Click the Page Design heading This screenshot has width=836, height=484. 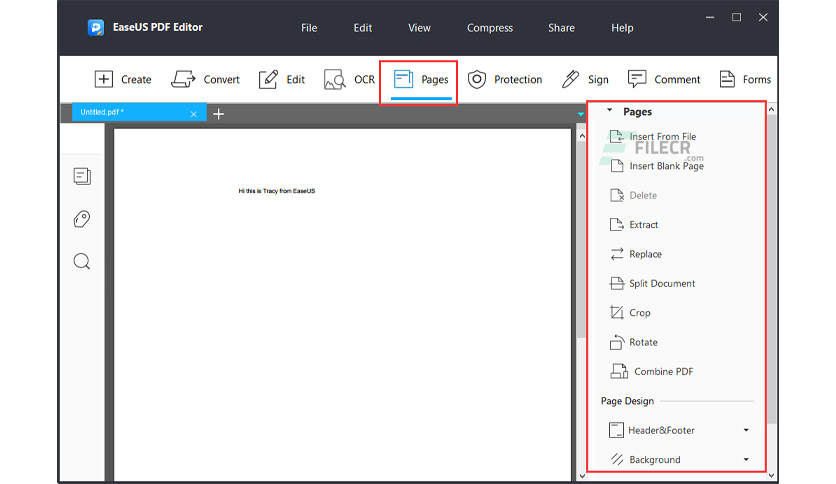point(627,400)
